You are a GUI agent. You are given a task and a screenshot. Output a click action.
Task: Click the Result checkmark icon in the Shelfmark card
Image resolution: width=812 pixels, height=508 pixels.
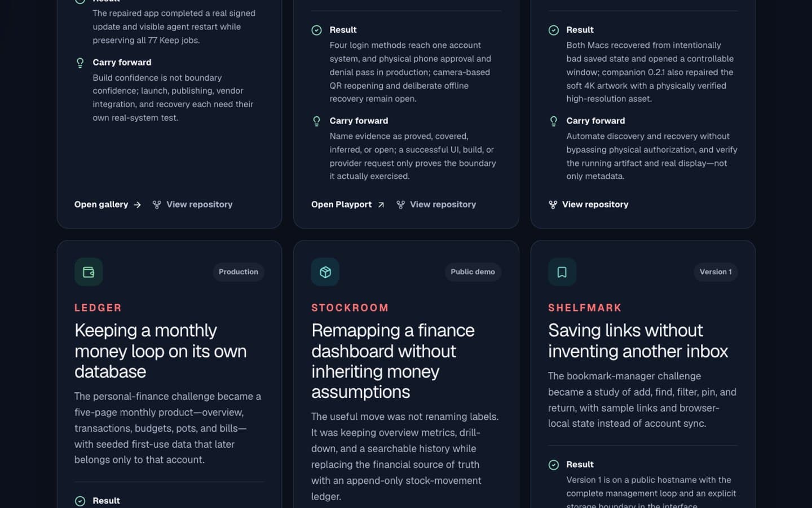pyautogui.click(x=554, y=465)
